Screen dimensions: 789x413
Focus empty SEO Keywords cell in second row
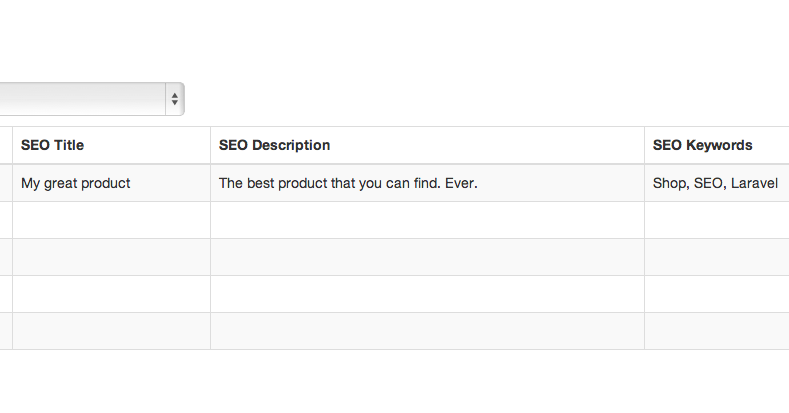click(716, 220)
